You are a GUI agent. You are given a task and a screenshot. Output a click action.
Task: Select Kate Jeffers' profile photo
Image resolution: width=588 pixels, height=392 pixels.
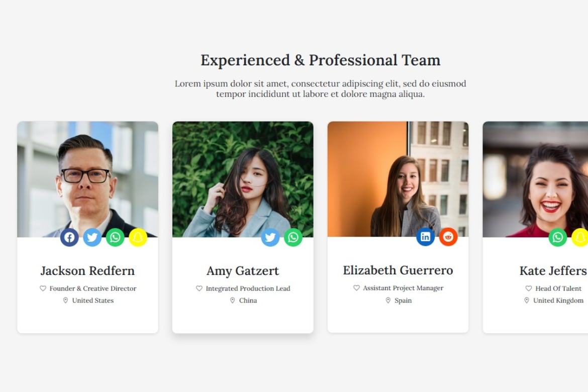[x=536, y=179]
